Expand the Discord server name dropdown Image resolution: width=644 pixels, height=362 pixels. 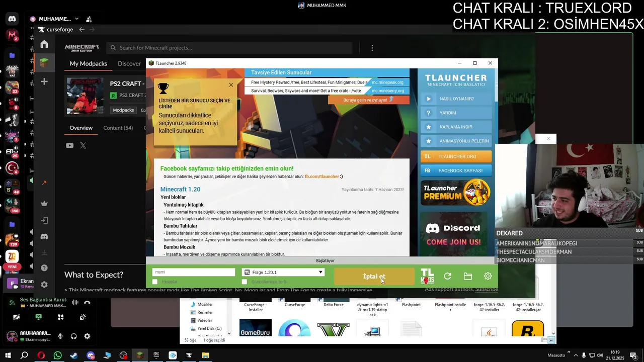(76, 19)
